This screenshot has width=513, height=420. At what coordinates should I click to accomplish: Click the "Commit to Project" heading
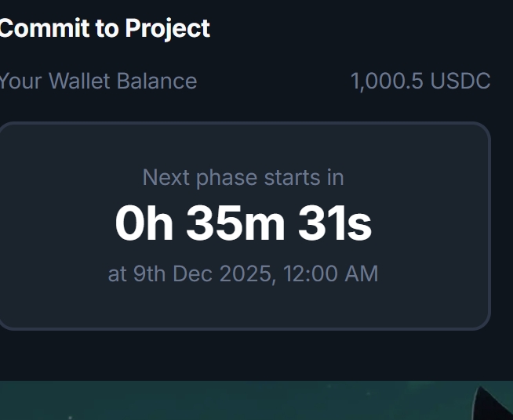[x=104, y=29]
